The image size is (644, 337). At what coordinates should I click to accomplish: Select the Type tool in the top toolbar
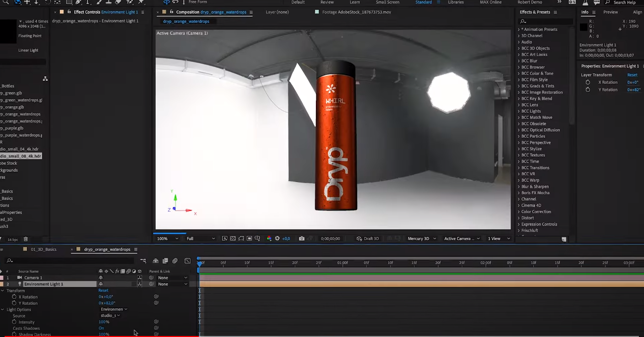(x=88, y=2)
